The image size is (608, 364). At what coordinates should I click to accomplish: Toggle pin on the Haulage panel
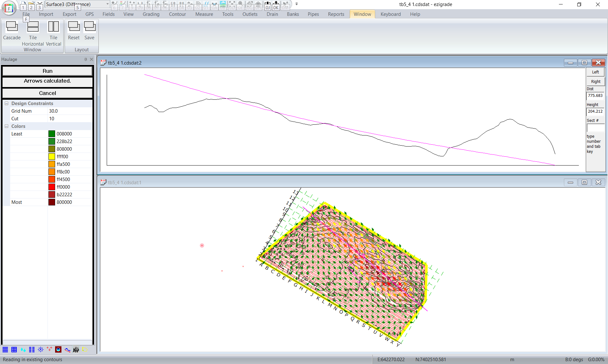pyautogui.click(x=85, y=59)
